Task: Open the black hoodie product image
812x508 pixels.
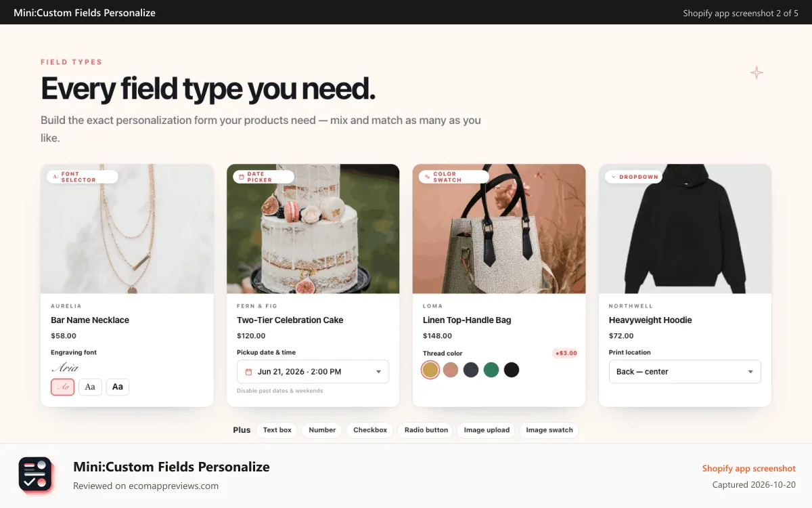Action: [x=685, y=229]
